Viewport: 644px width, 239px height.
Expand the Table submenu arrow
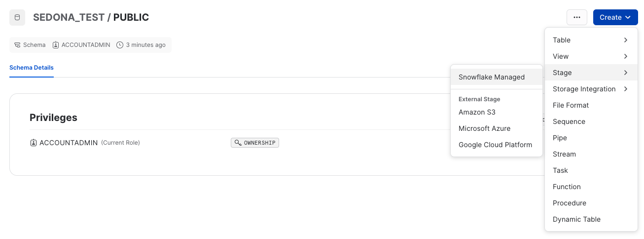tap(626, 40)
